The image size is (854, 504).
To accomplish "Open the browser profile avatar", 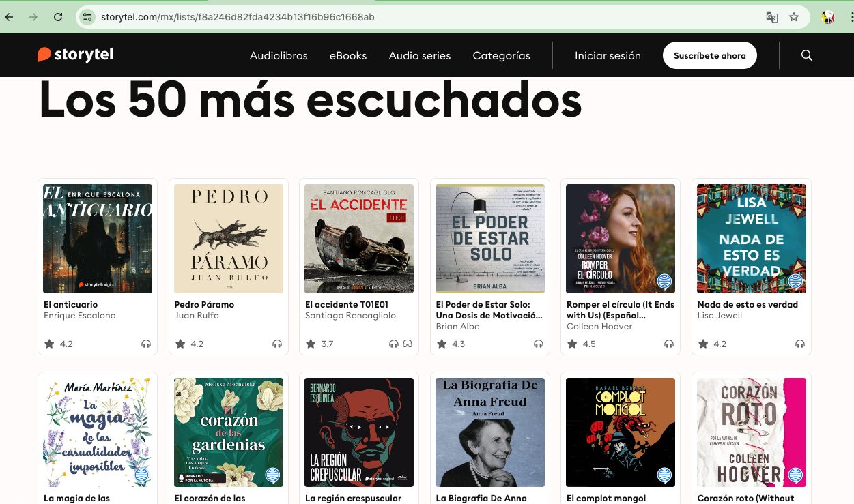I will 829,17.
